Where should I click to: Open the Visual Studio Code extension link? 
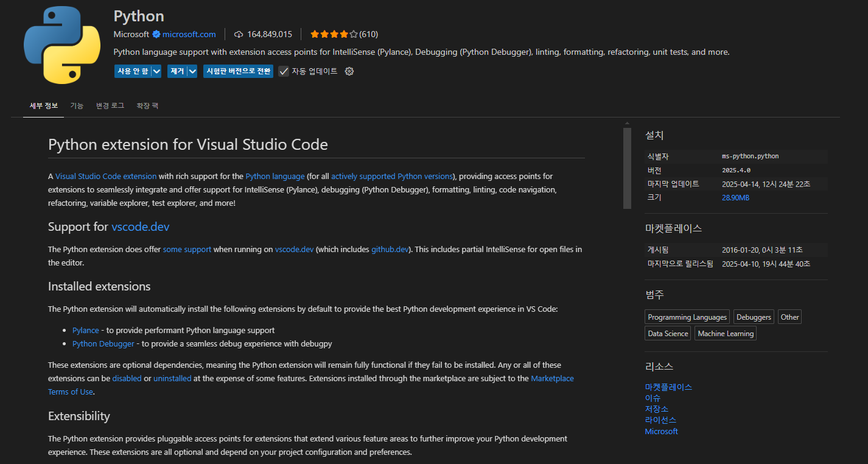point(106,176)
